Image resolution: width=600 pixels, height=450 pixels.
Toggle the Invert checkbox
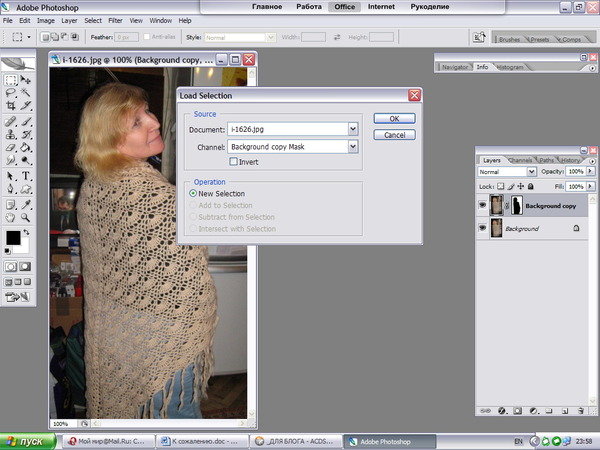pos(233,161)
